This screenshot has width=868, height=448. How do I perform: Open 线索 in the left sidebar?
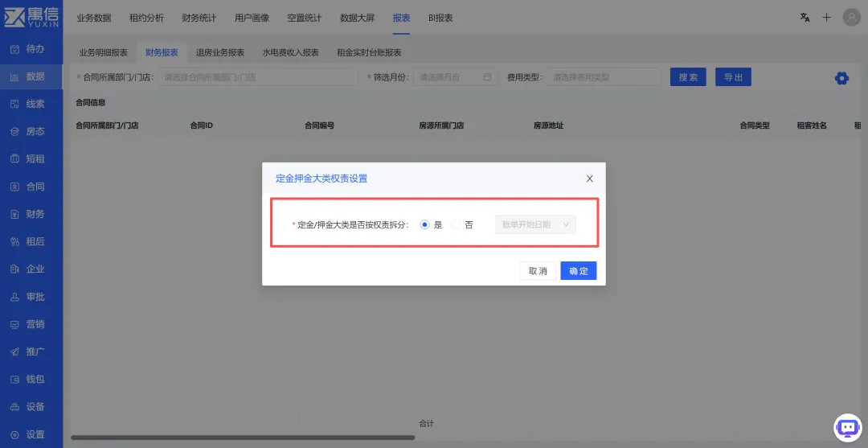(x=31, y=104)
